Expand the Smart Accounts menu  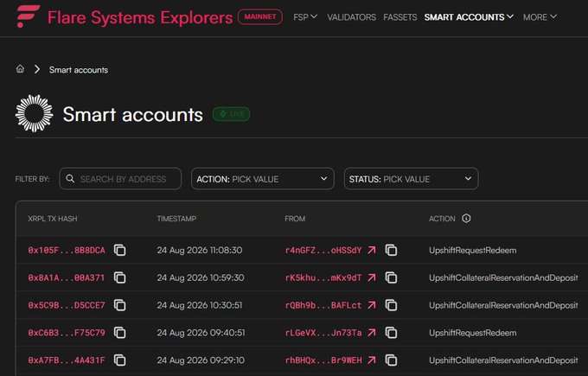469,17
